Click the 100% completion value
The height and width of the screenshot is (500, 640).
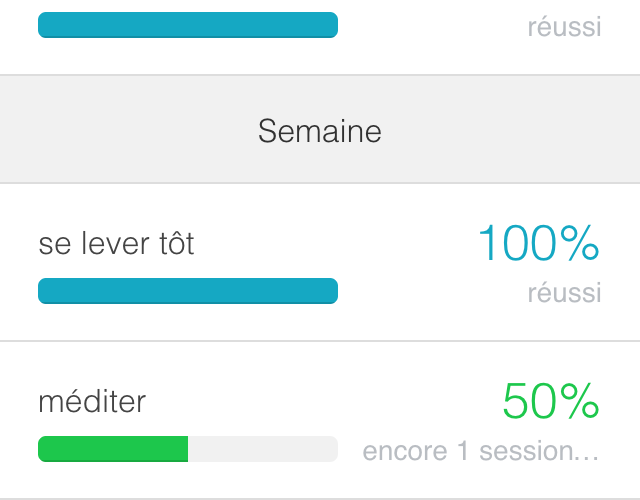click(x=538, y=243)
